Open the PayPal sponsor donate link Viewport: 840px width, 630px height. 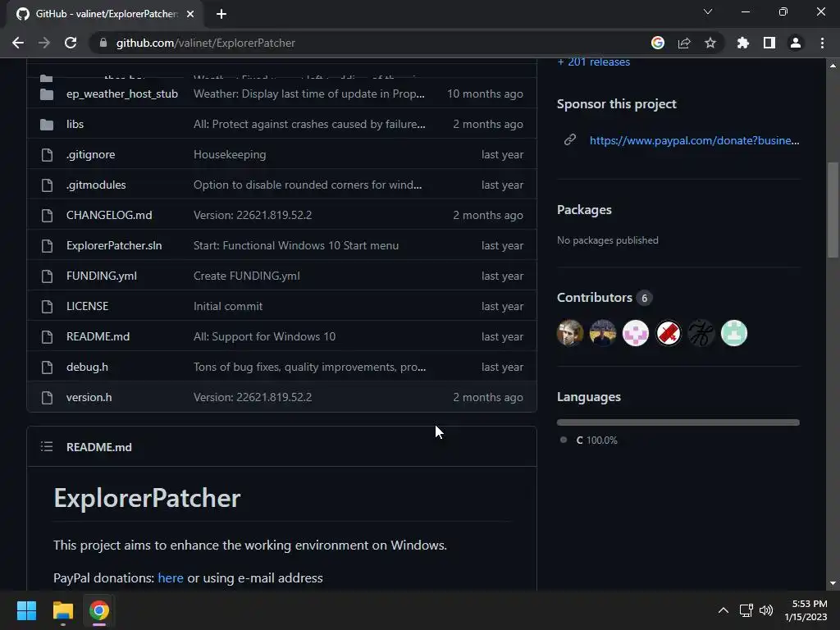pos(694,140)
